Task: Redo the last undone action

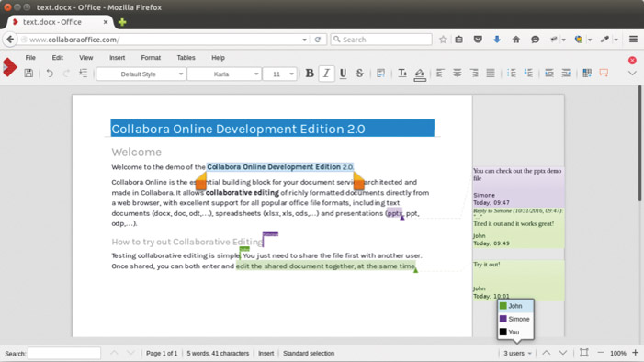Action: (x=66, y=74)
